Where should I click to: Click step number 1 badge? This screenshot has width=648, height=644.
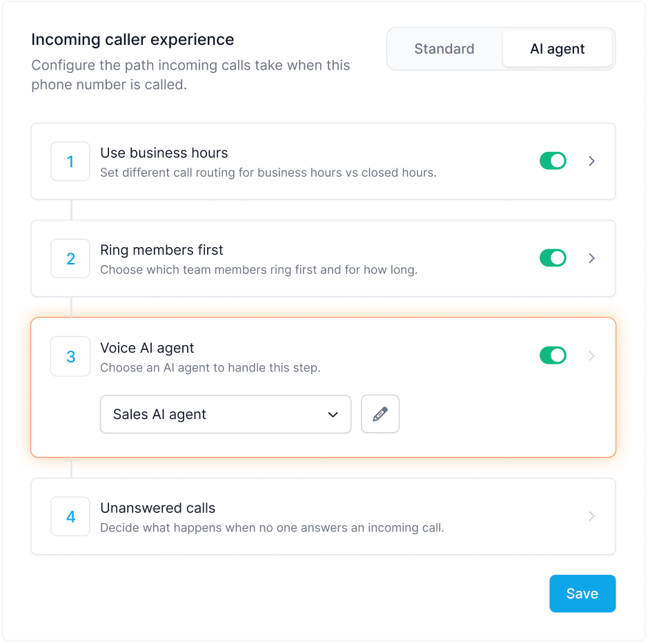(x=70, y=162)
